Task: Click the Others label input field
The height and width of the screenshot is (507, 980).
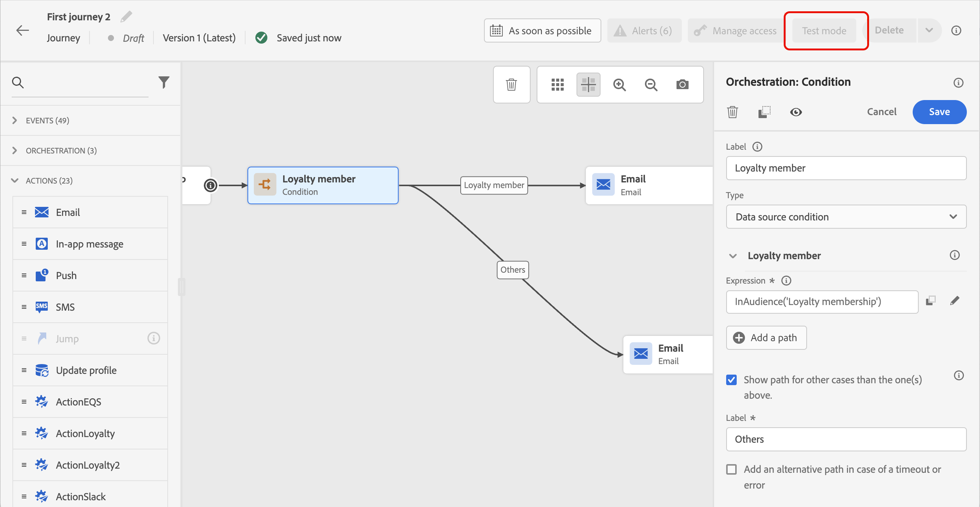Action: (846, 439)
